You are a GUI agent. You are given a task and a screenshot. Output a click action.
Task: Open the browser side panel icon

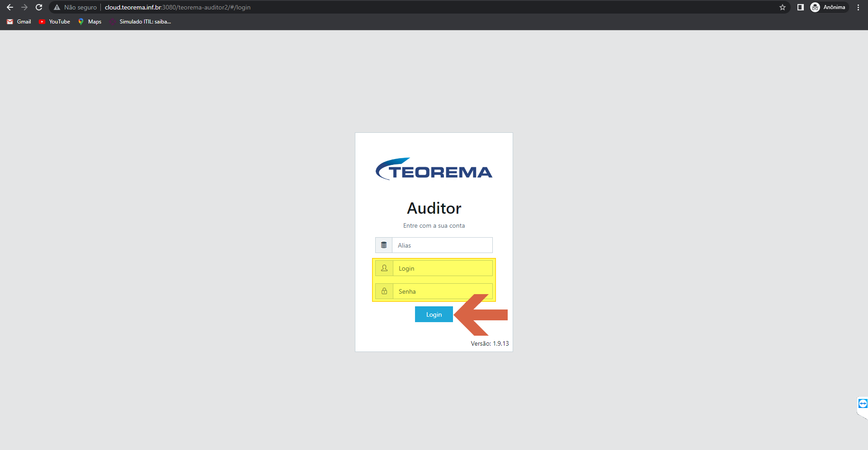(x=800, y=7)
